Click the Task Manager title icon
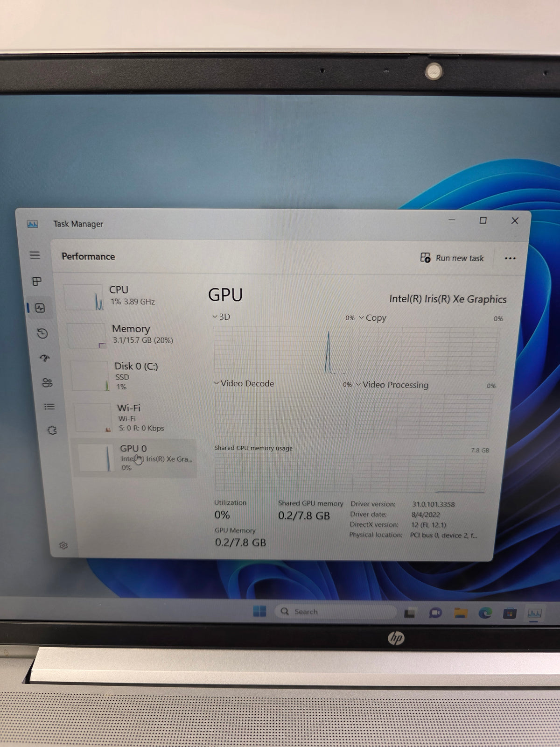Image resolution: width=560 pixels, height=747 pixels. tap(33, 224)
